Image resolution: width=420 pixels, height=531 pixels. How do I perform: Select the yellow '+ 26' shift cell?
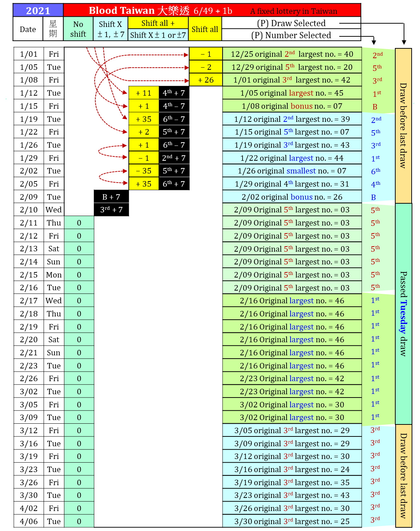point(206,80)
